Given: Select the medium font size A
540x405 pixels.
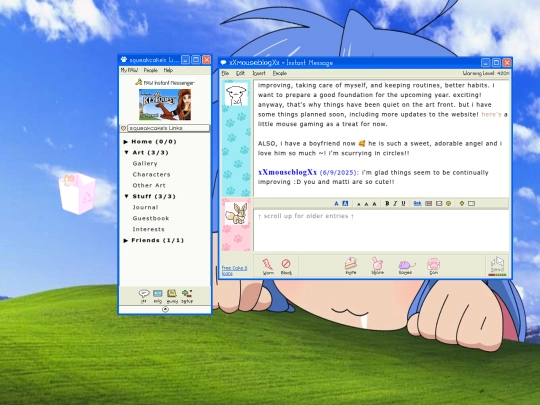Looking at the screenshot, I should (x=366, y=204).
